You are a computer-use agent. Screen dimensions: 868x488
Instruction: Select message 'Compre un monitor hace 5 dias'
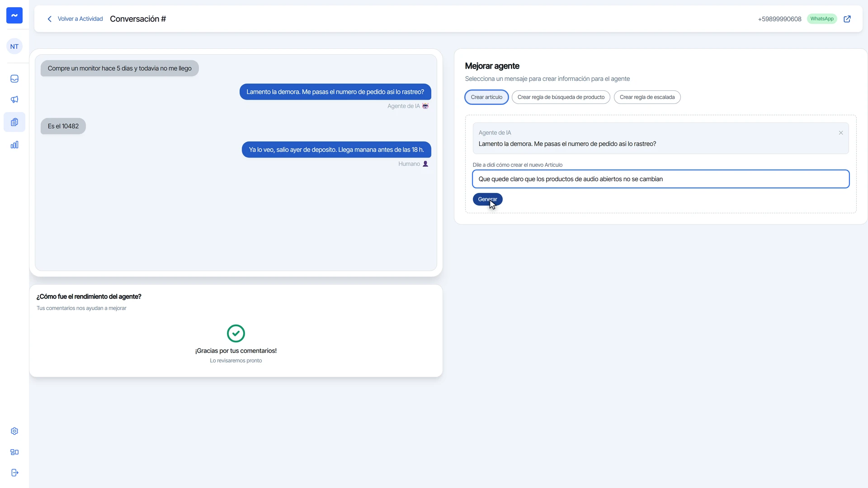[x=120, y=68]
